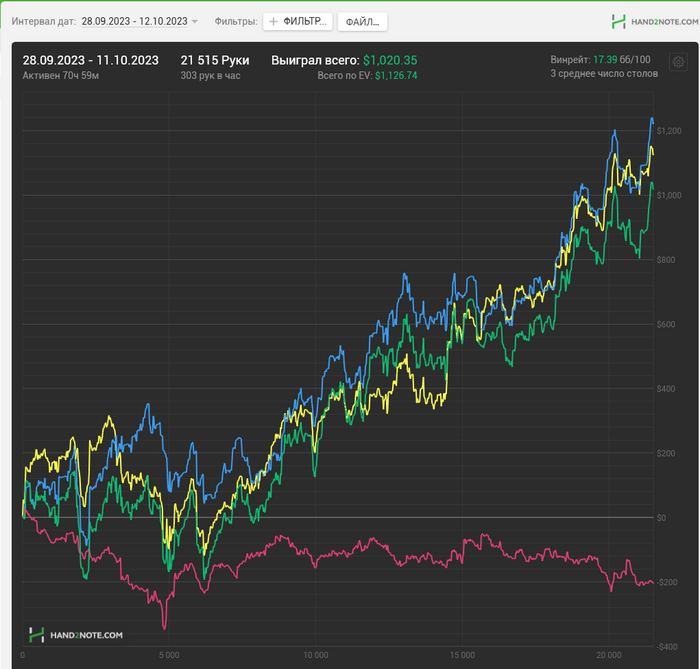This screenshot has width=700, height=669.
Task: Click the total won value $1,020.35
Action: click(x=390, y=60)
